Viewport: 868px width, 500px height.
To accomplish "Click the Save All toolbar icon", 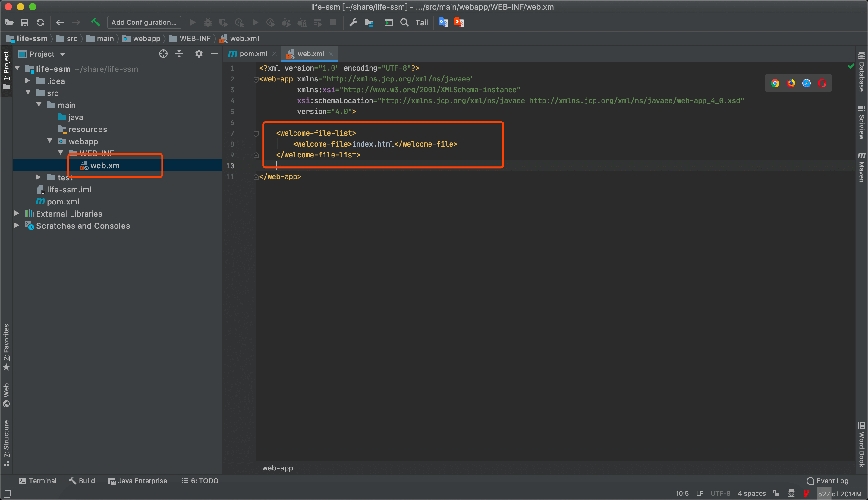I will click(x=25, y=23).
